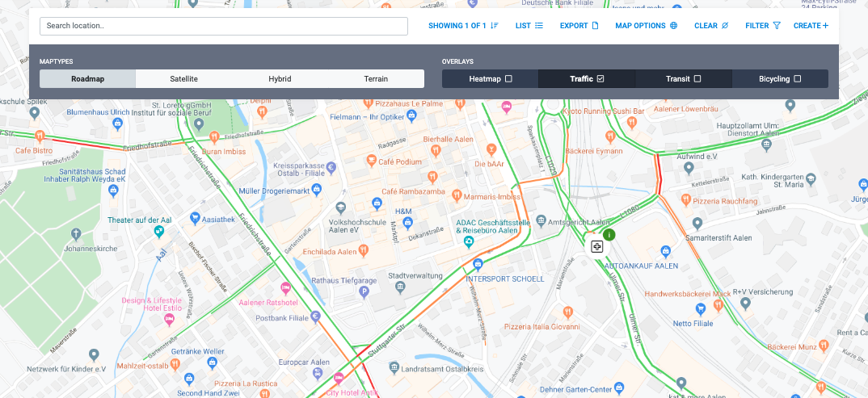Image resolution: width=868 pixels, height=398 pixels.
Task: Click the Kreissparkasse Ostalb bank pin
Action: tap(331, 165)
